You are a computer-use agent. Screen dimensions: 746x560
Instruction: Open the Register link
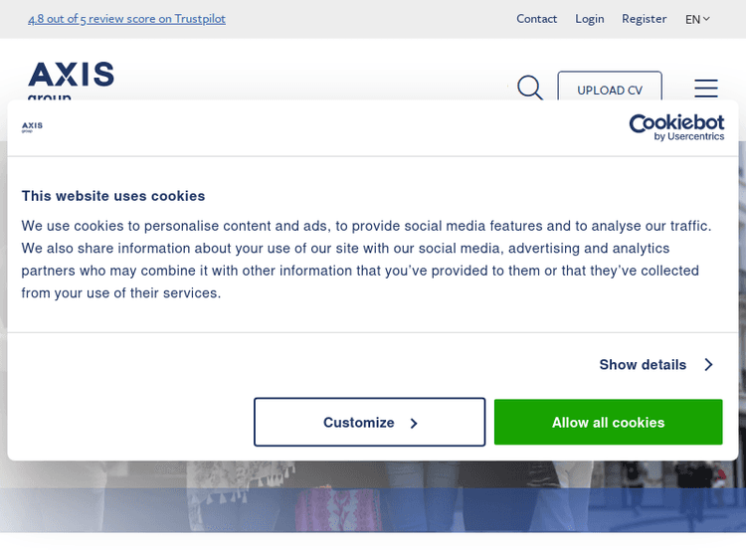click(x=644, y=19)
